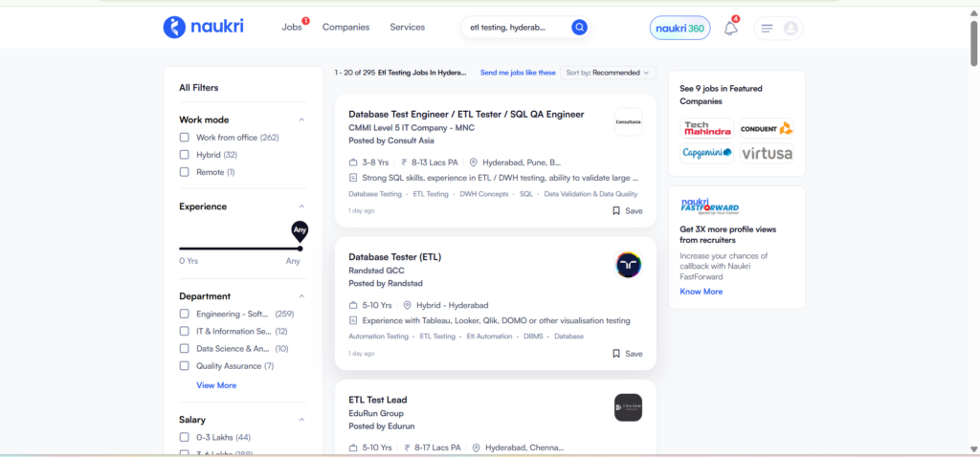Viewport: 980px width, 457px height.
Task: Click the Experience slider handle
Action: click(300, 249)
